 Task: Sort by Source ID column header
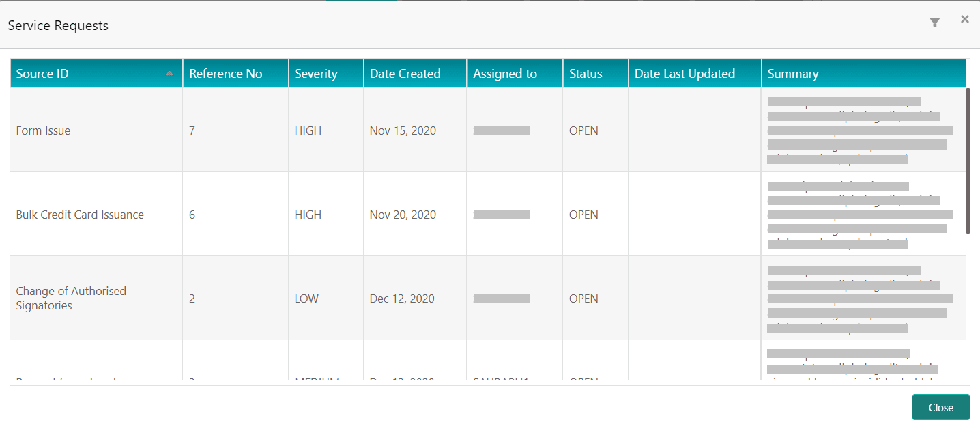click(x=42, y=74)
